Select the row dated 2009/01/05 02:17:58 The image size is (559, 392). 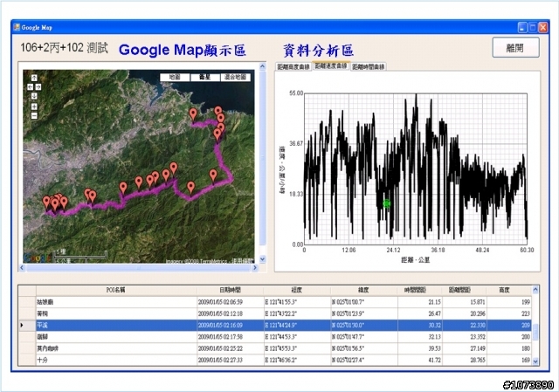[275, 337]
